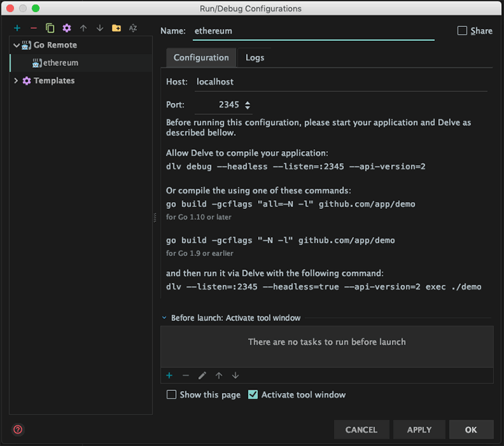Create a new folder with the folder icon
The width and height of the screenshot is (504, 446).
[x=116, y=28]
